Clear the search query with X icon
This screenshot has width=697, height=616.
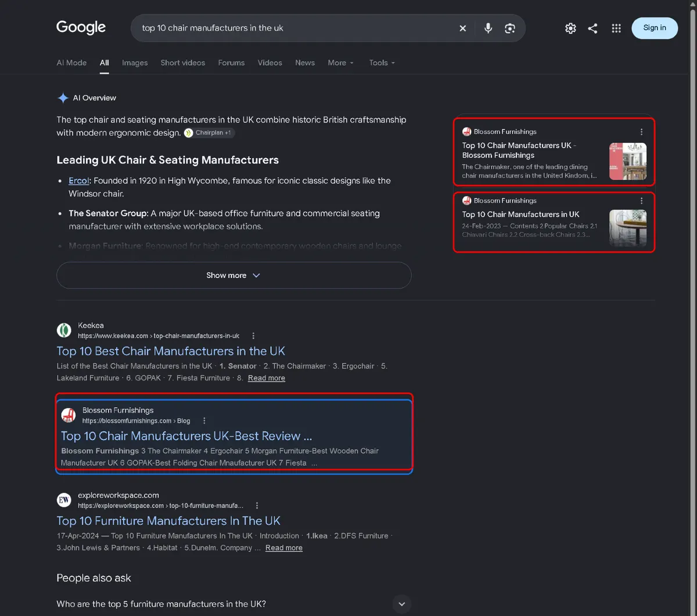[x=463, y=28]
